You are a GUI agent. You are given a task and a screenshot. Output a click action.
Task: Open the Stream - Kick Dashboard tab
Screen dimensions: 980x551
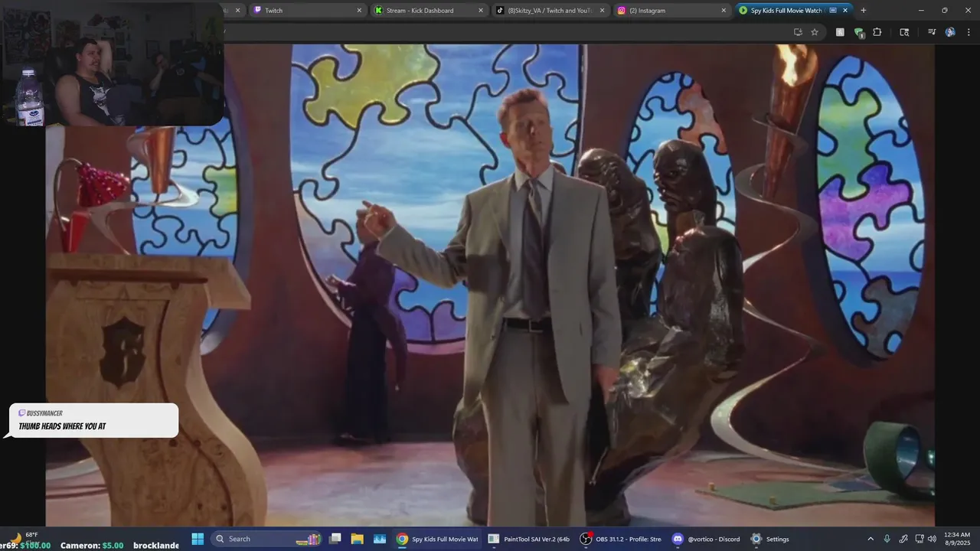429,11
